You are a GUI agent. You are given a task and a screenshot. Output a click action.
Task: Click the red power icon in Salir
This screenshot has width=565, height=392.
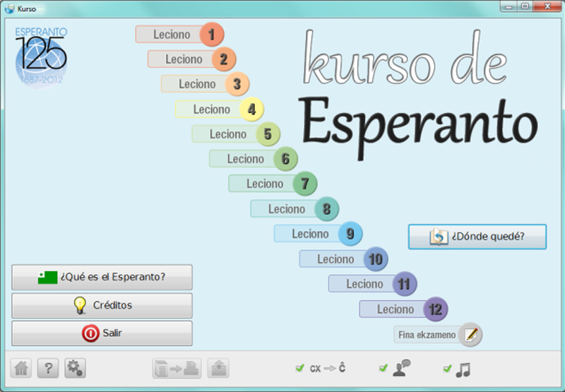[90, 333]
